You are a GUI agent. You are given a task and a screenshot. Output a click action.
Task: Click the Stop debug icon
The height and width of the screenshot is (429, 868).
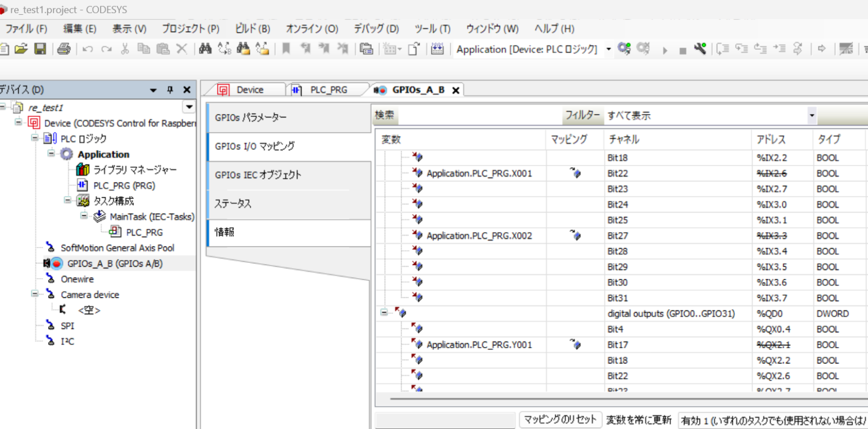tap(684, 49)
